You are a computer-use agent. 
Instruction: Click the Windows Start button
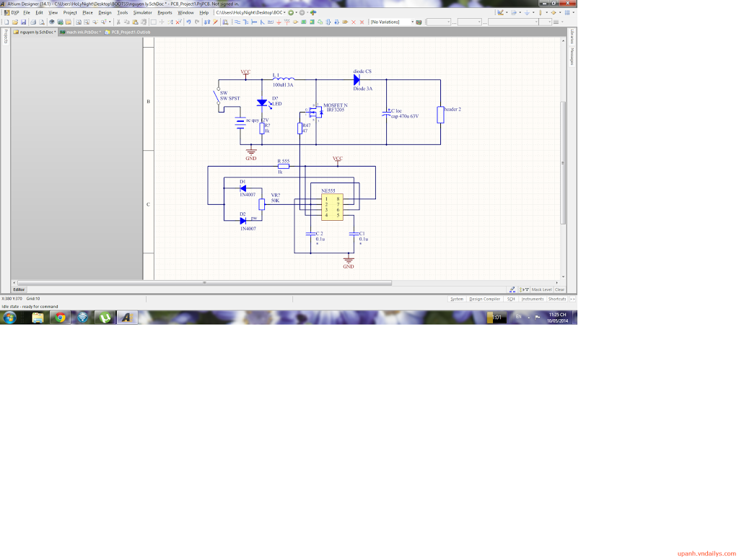(9, 318)
